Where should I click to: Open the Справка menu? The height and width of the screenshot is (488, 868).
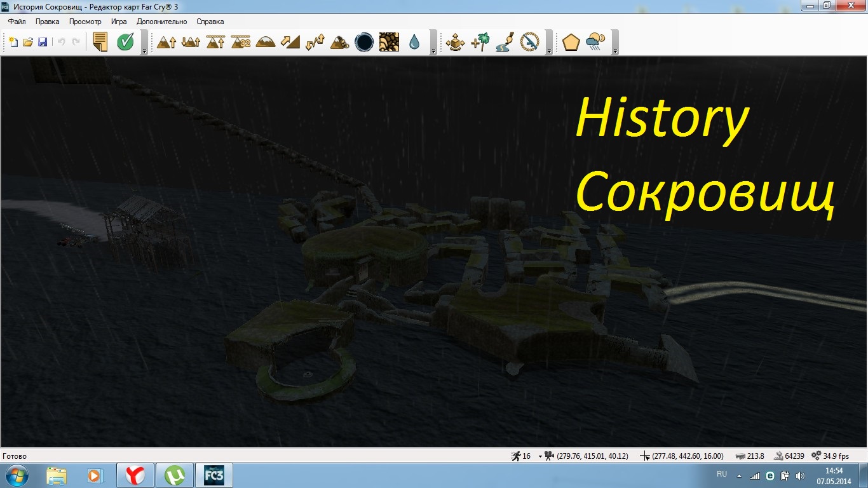click(210, 22)
